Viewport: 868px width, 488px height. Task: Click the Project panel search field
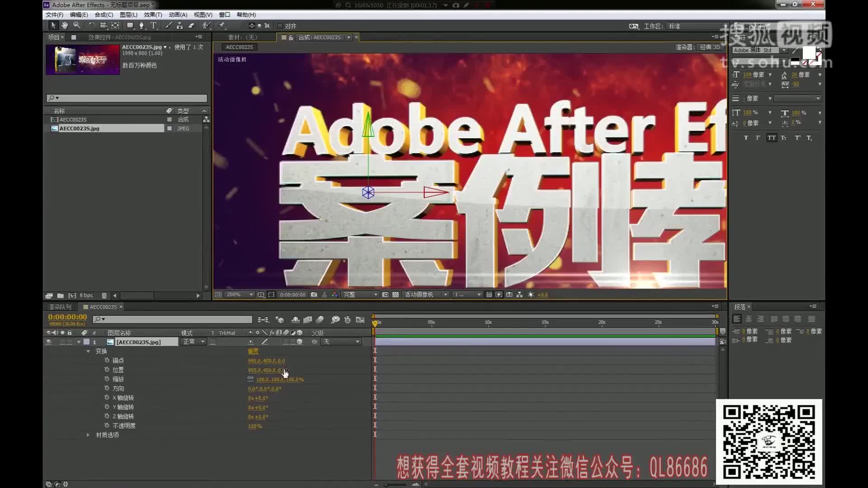(x=127, y=98)
